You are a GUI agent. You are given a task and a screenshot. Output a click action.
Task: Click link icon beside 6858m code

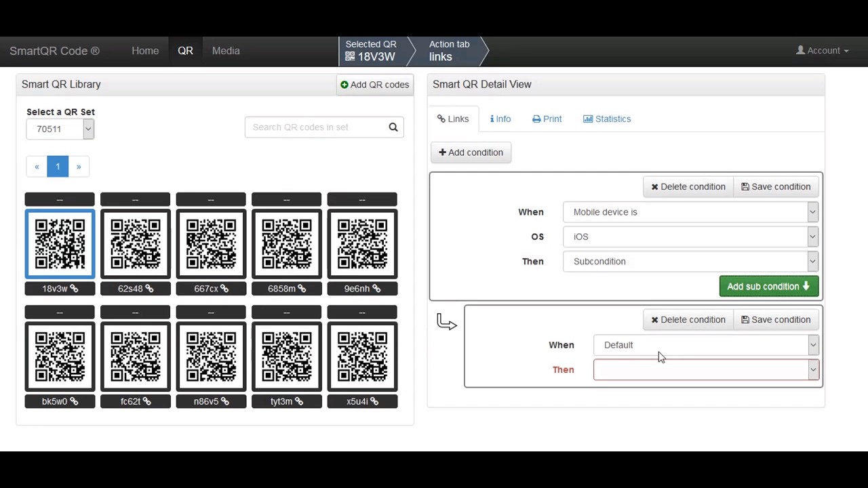[x=302, y=289]
